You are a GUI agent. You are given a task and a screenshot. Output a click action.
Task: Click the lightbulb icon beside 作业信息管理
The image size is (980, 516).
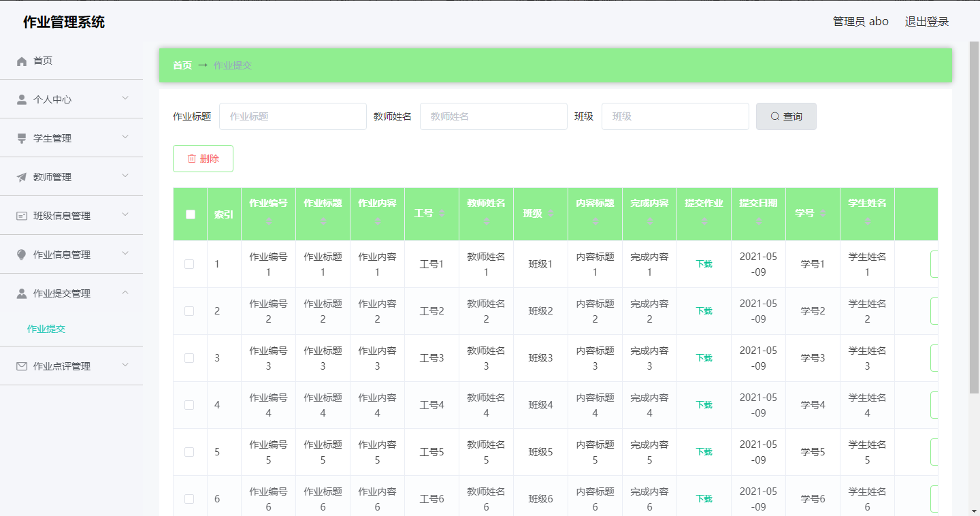pyautogui.click(x=22, y=255)
